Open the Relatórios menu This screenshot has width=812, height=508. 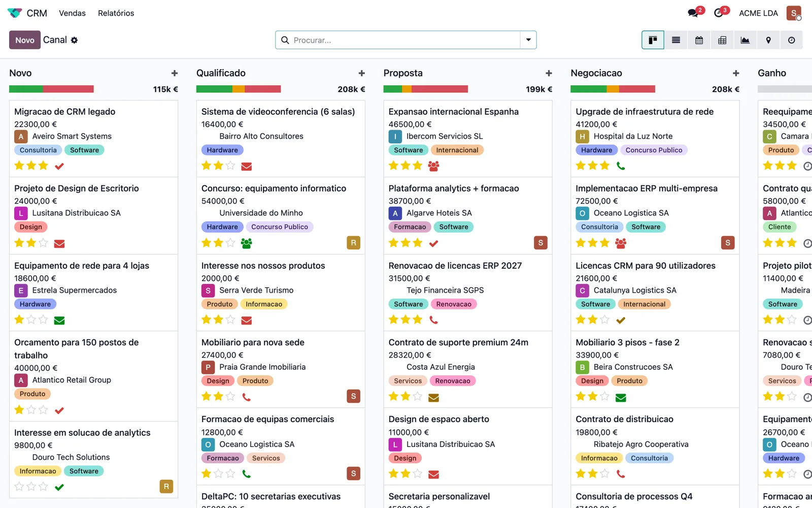pos(116,13)
